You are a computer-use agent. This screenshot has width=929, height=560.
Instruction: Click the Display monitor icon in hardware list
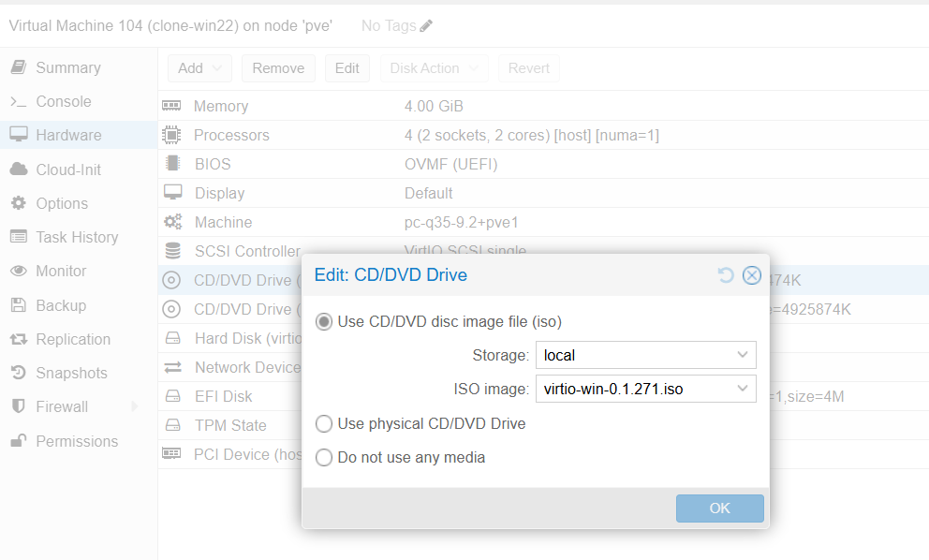point(172,193)
